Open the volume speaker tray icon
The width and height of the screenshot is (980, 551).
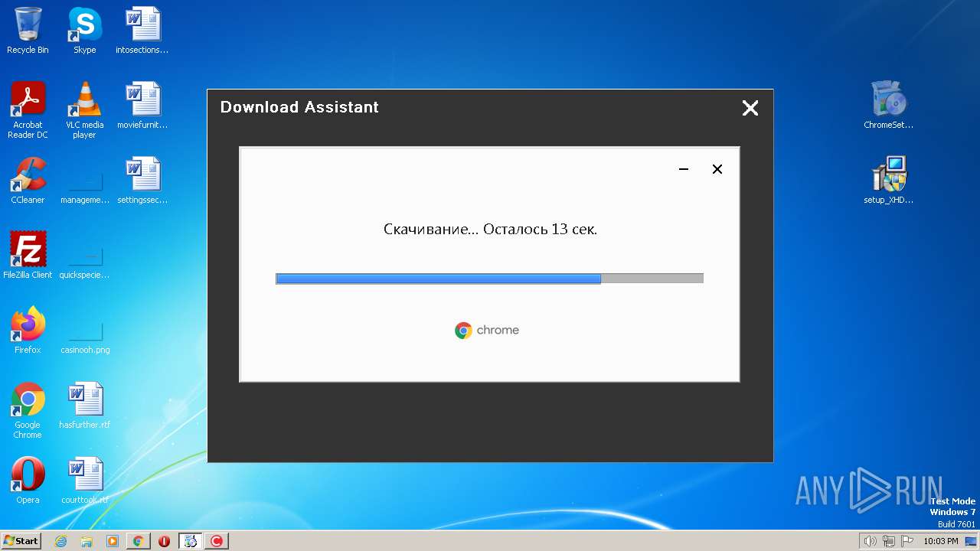[870, 541]
